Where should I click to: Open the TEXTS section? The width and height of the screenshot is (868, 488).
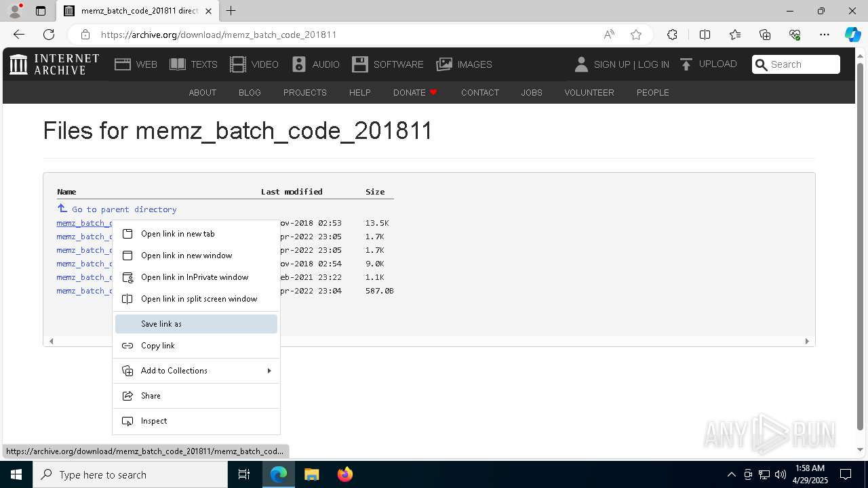coord(193,64)
